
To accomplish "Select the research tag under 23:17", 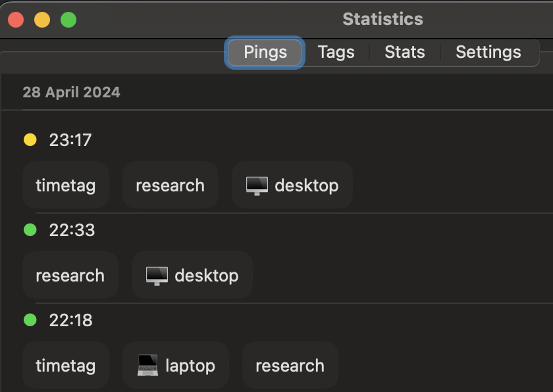I will [x=170, y=185].
